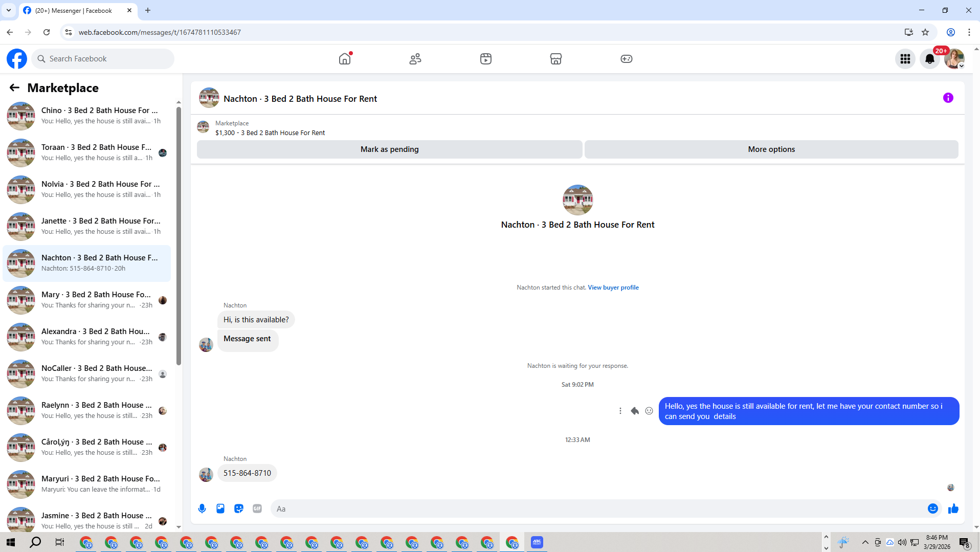The image size is (980, 552).
Task: Open conversation information button
Action: click(x=948, y=98)
